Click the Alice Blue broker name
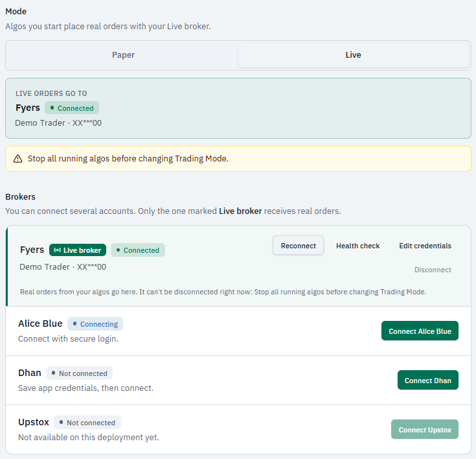The height and width of the screenshot is (459, 476). pyautogui.click(x=40, y=324)
